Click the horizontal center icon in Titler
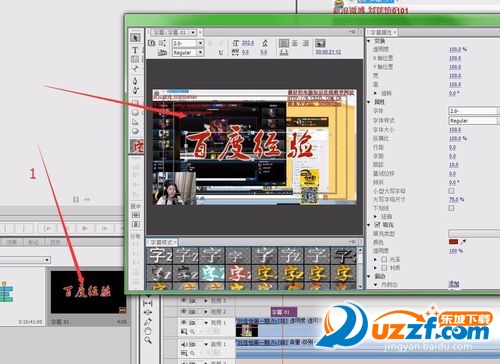The image size is (500, 364). click(x=136, y=224)
